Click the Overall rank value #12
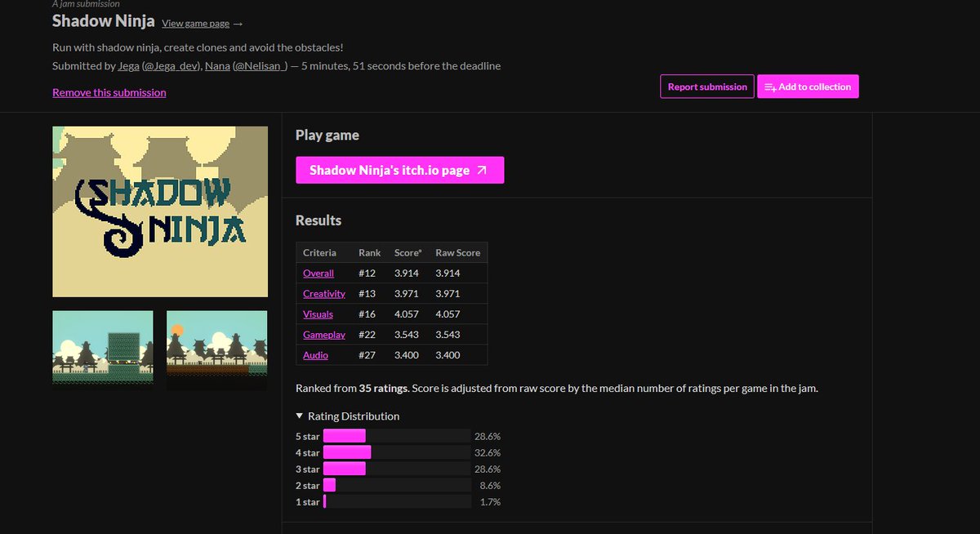The width and height of the screenshot is (980, 534). tap(367, 274)
